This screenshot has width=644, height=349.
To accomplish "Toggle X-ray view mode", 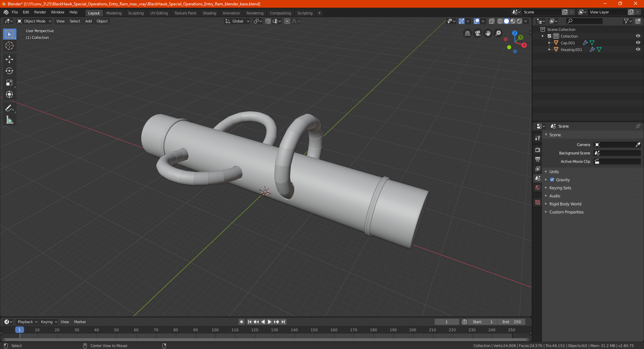I will [x=491, y=21].
